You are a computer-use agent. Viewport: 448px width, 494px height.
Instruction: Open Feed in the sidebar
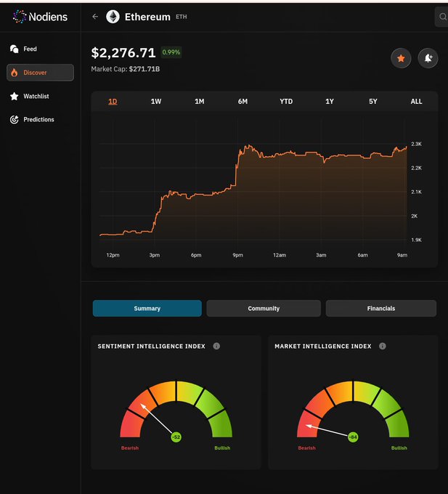pyautogui.click(x=40, y=49)
